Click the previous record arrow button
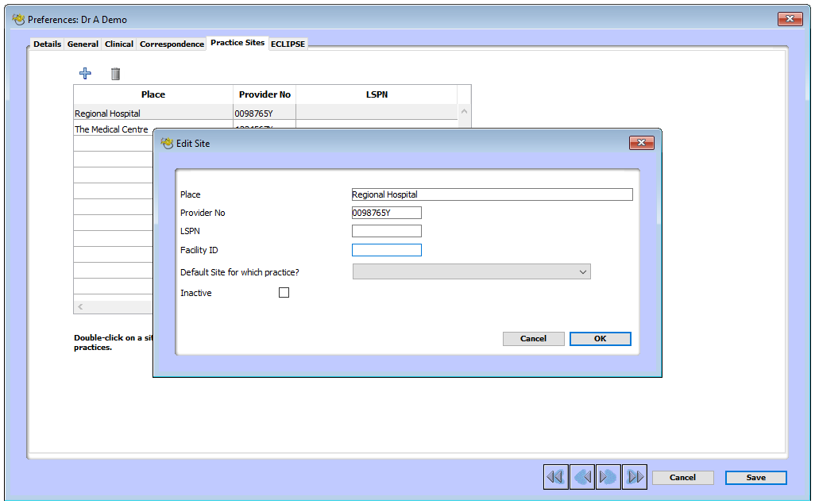The height and width of the screenshot is (504, 815). (x=582, y=476)
